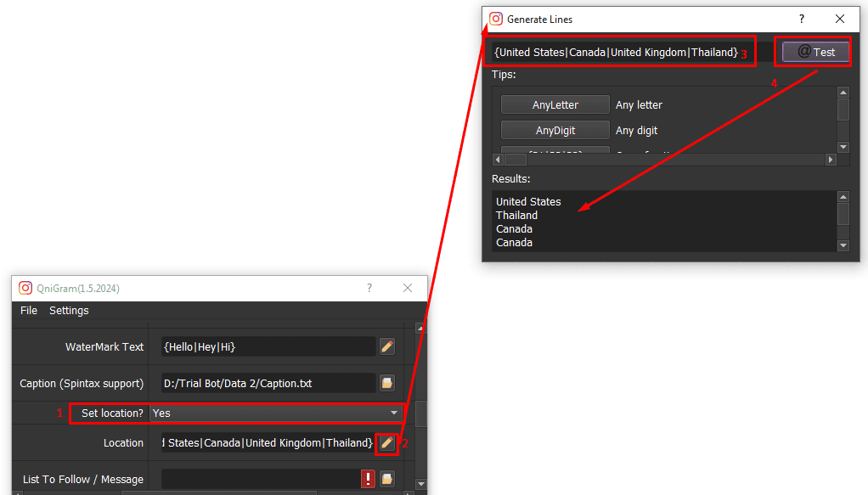Click QniGram settings panel scroll up arrow

tap(420, 329)
